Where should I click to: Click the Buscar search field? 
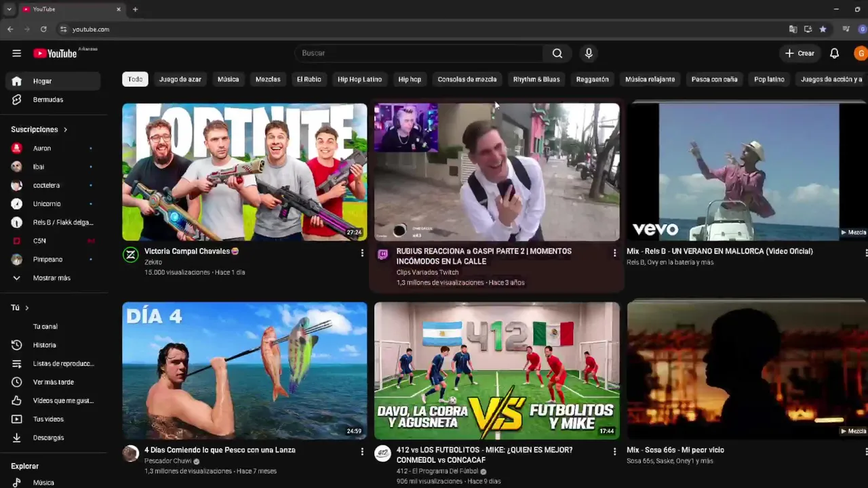tap(418, 53)
